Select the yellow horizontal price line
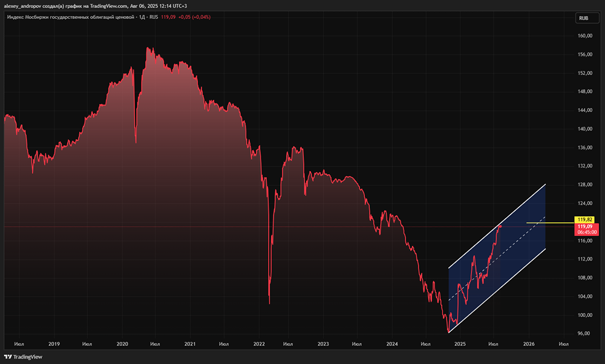The height and width of the screenshot is (364, 605). click(550, 223)
